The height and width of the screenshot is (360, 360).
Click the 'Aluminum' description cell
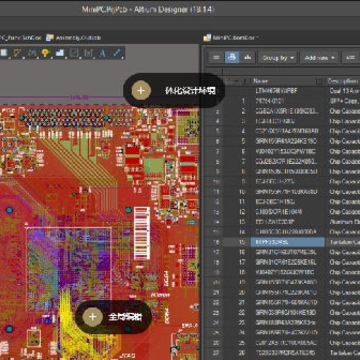(x=343, y=222)
